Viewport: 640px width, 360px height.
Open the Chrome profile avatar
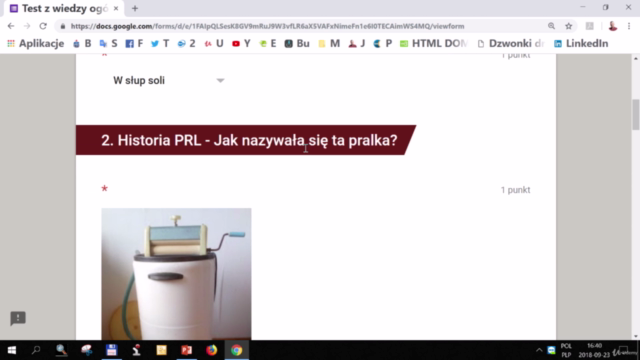point(613,26)
